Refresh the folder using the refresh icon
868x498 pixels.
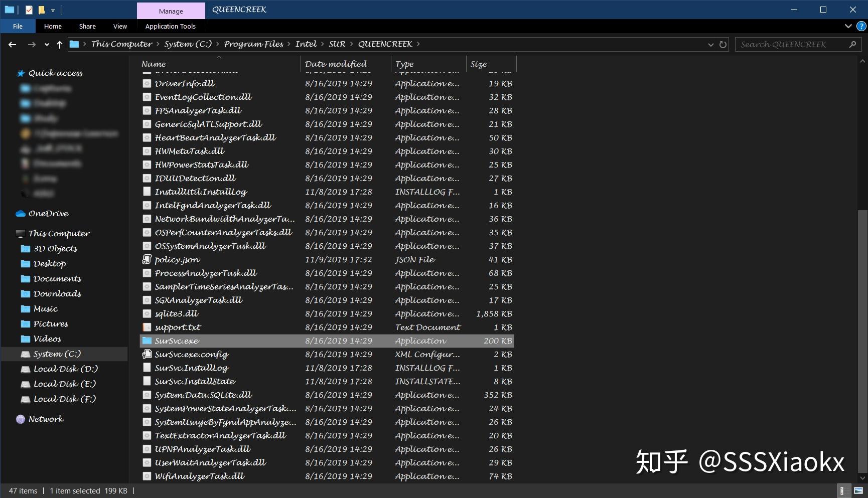coord(722,44)
